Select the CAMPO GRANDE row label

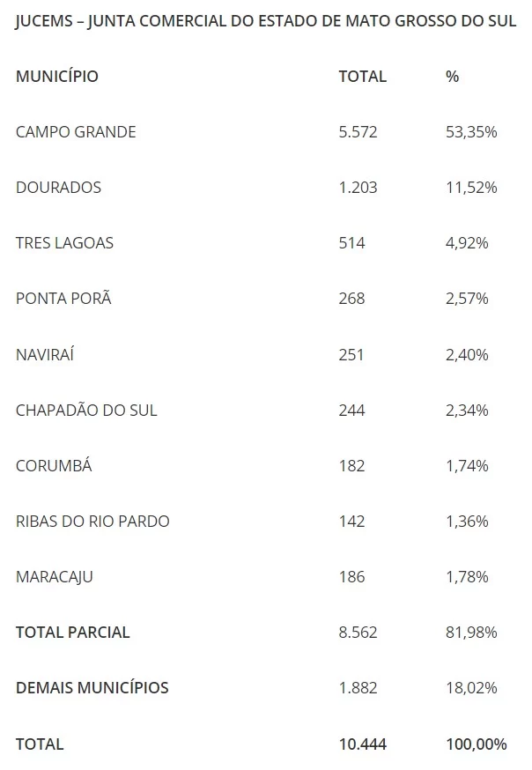pos(76,132)
